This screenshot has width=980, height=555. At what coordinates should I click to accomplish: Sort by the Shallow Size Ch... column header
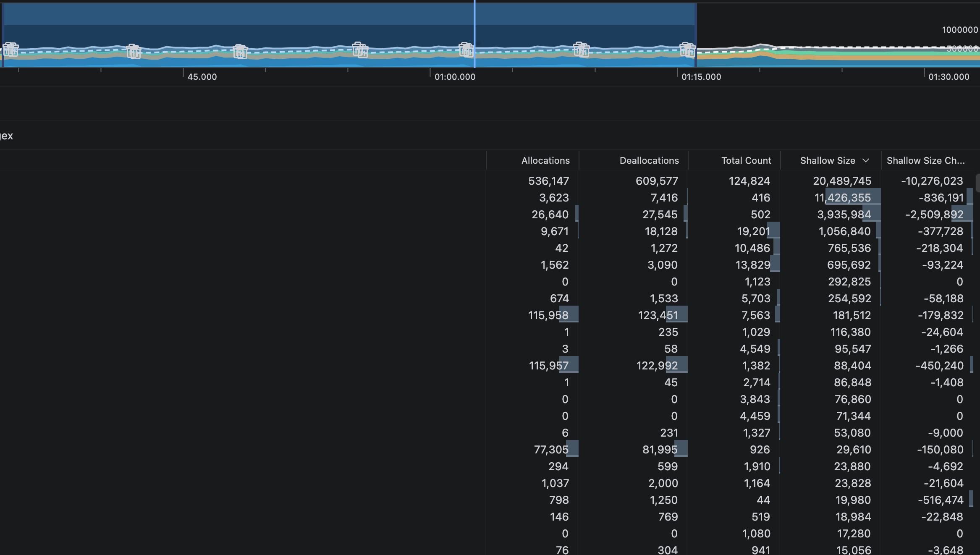[x=925, y=160]
